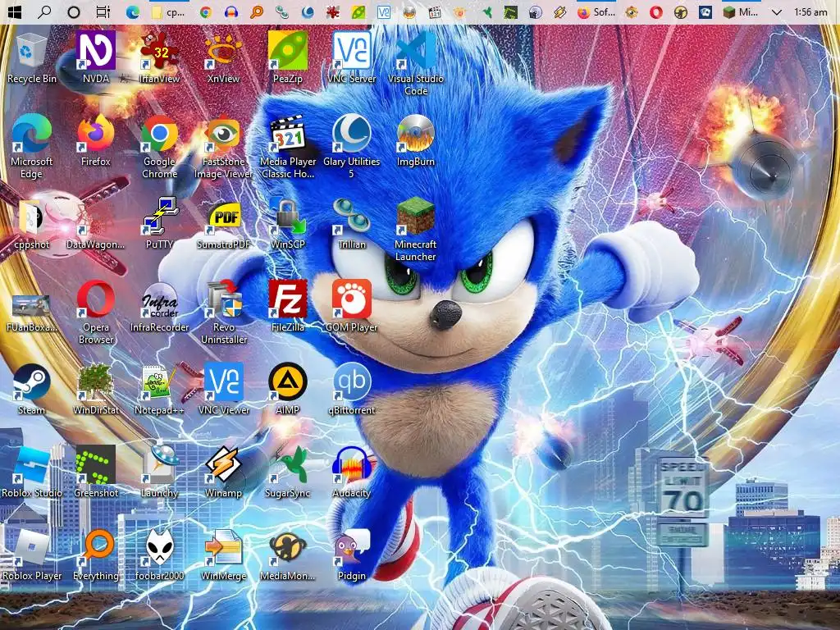Click the red Opera icon in the taskbar

coord(655,11)
